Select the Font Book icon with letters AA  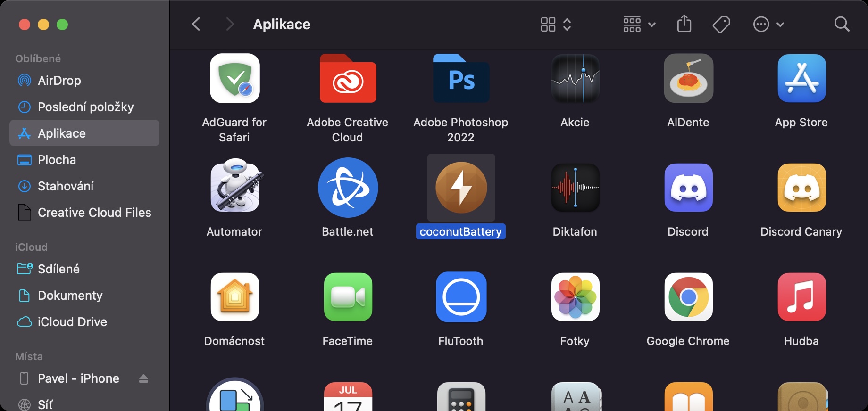point(576,396)
